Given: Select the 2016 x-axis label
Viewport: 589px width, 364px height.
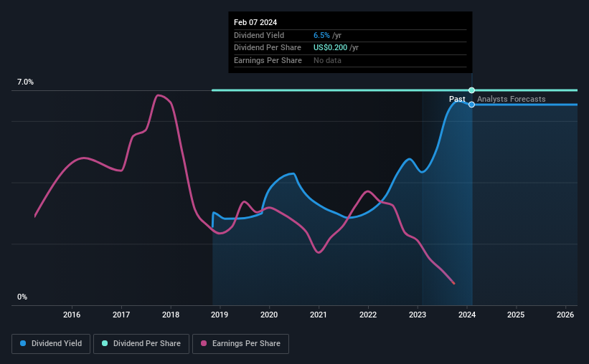Looking at the screenshot, I should (x=72, y=315).
